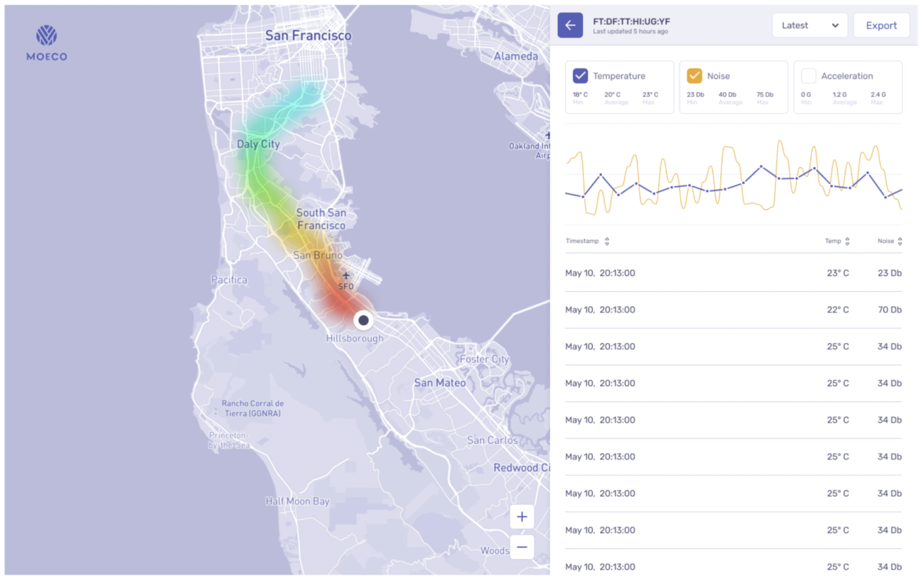924x581 pixels.
Task: Zoom in on the map
Action: [522, 516]
